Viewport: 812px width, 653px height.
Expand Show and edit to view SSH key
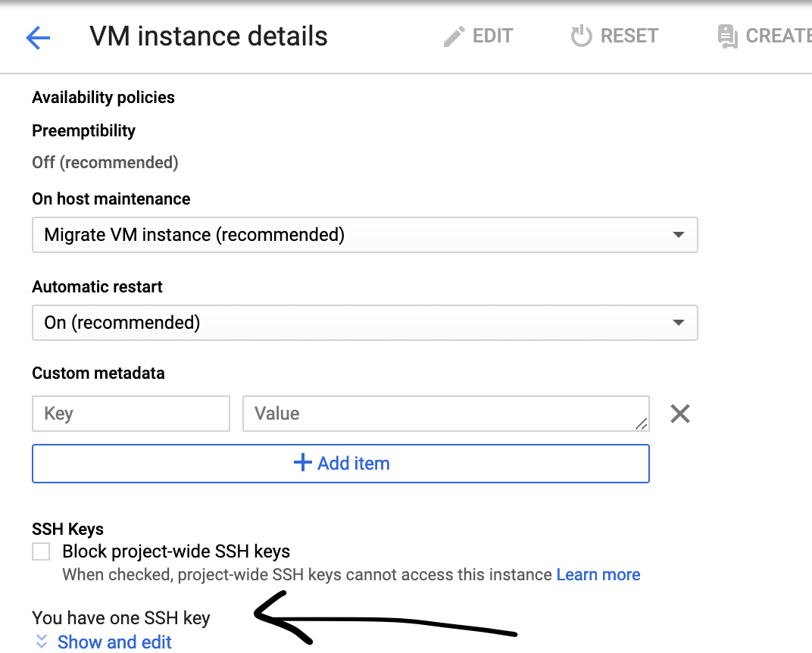(114, 642)
